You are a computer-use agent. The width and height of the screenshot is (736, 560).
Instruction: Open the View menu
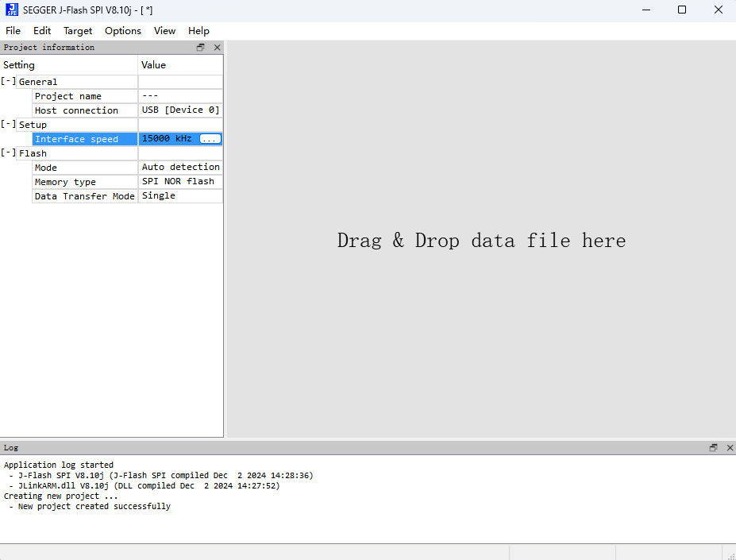click(165, 31)
